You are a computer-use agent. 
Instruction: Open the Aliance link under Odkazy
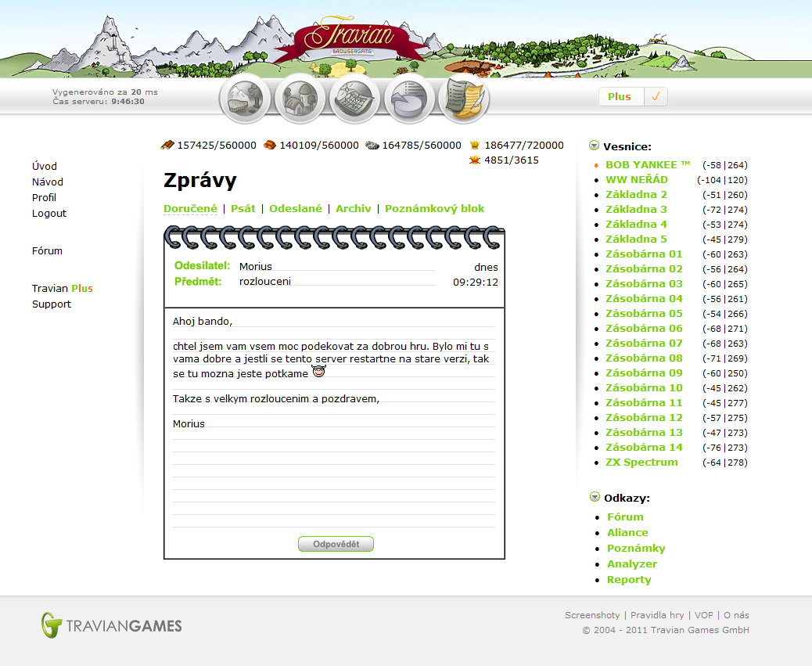pos(627,532)
